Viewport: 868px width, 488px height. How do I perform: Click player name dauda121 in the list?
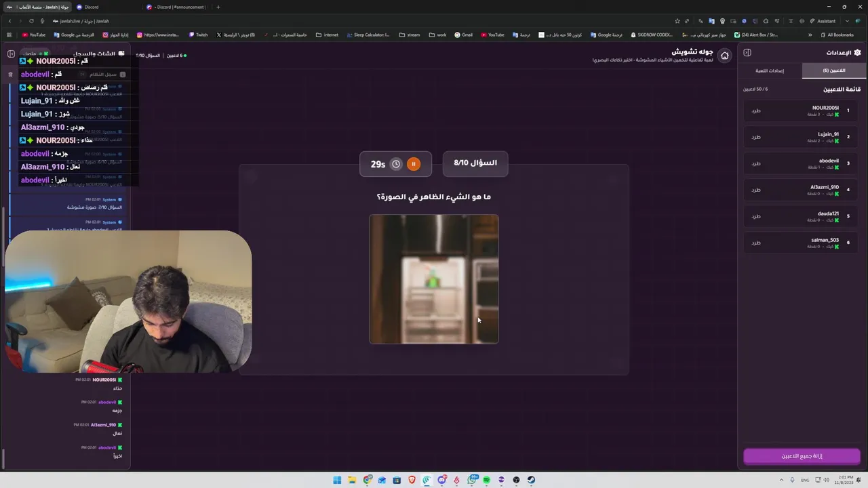(827, 213)
